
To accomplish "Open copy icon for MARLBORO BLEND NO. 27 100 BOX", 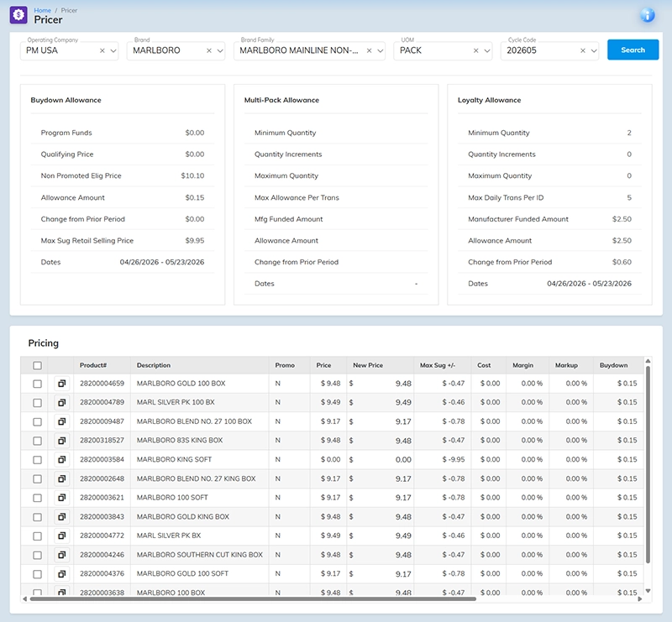I will click(61, 421).
